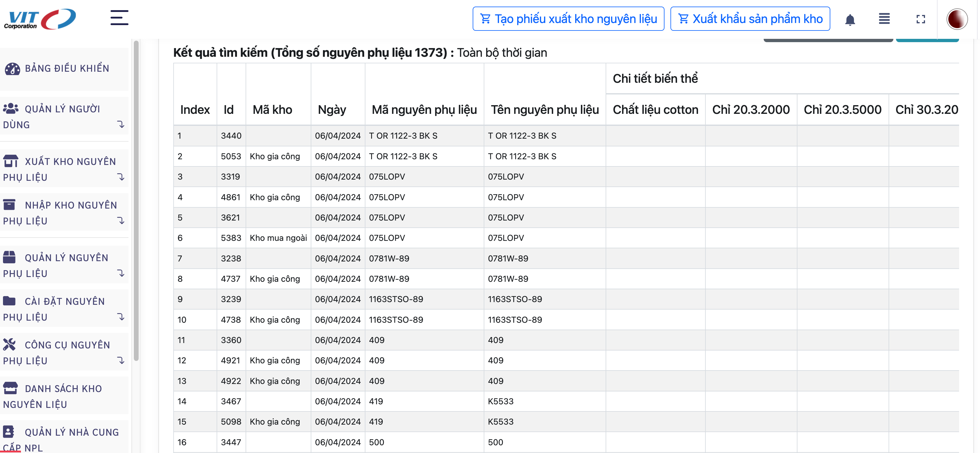Viewport: 980px width, 453px height.
Task: Toggle fullscreen mode icon
Action: point(921,19)
